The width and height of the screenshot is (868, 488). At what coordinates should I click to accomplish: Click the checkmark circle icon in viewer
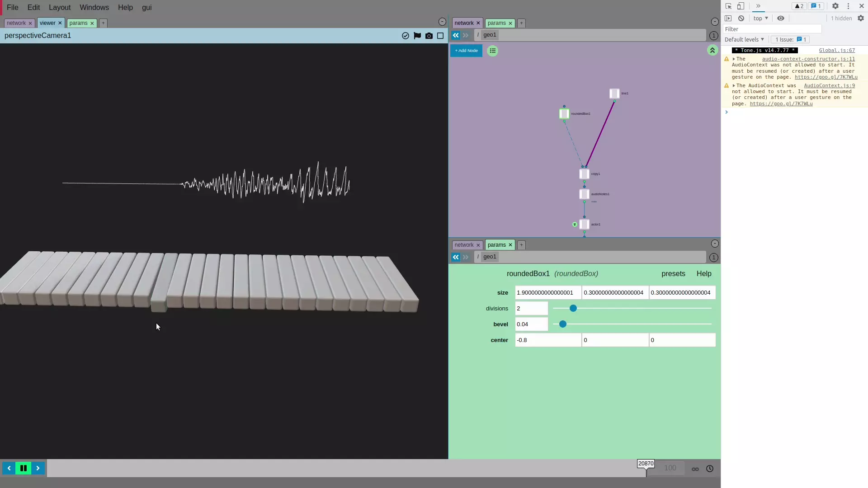405,36
